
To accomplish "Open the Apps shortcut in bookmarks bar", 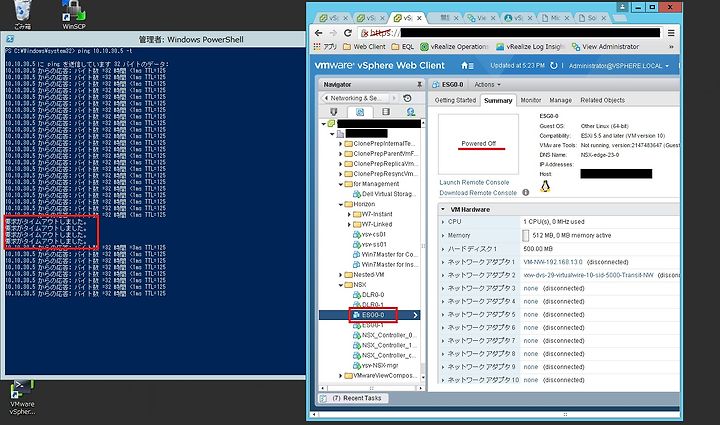I will click(325, 47).
